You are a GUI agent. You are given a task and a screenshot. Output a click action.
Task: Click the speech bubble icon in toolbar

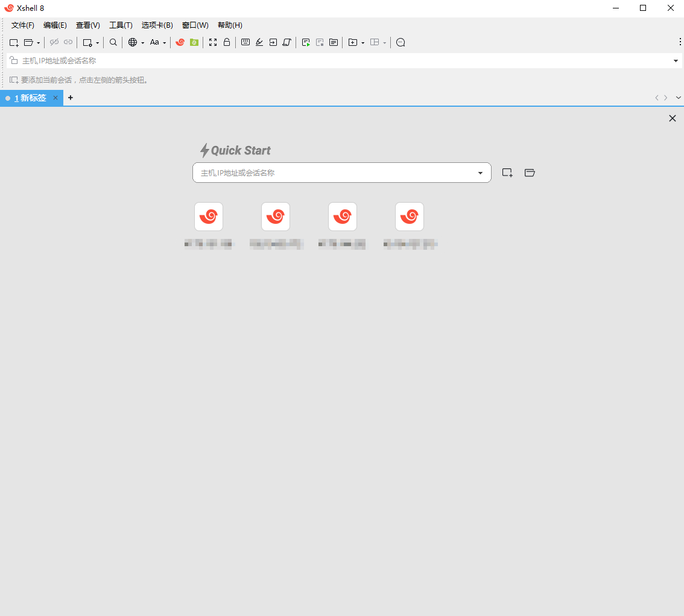(x=401, y=42)
